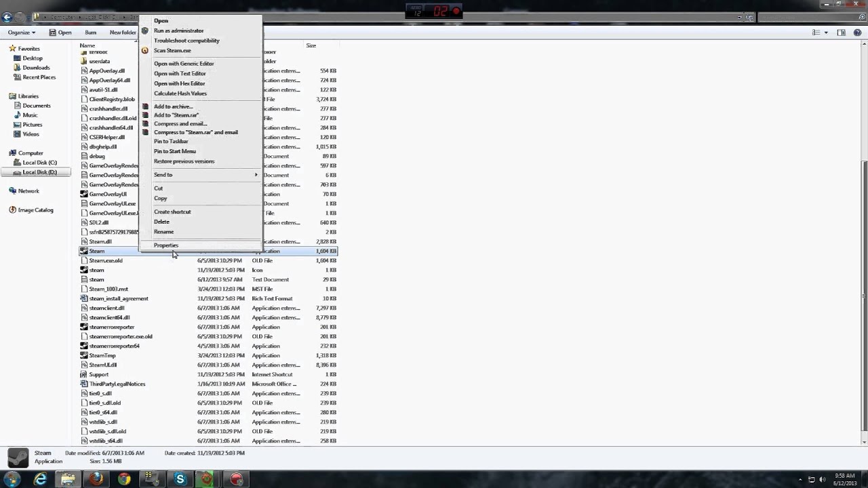Open Internet Explorer from the taskbar
This screenshot has width=868, height=488.
click(41, 479)
